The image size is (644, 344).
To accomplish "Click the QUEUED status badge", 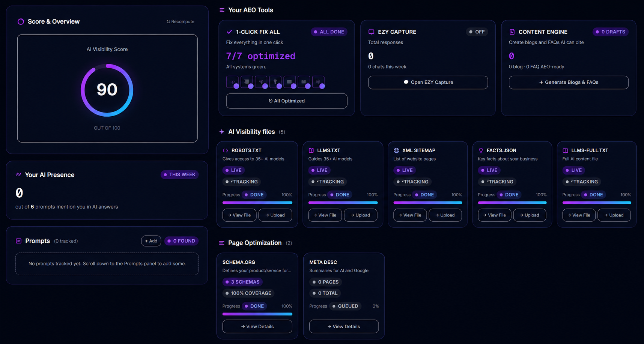I will tap(345, 306).
